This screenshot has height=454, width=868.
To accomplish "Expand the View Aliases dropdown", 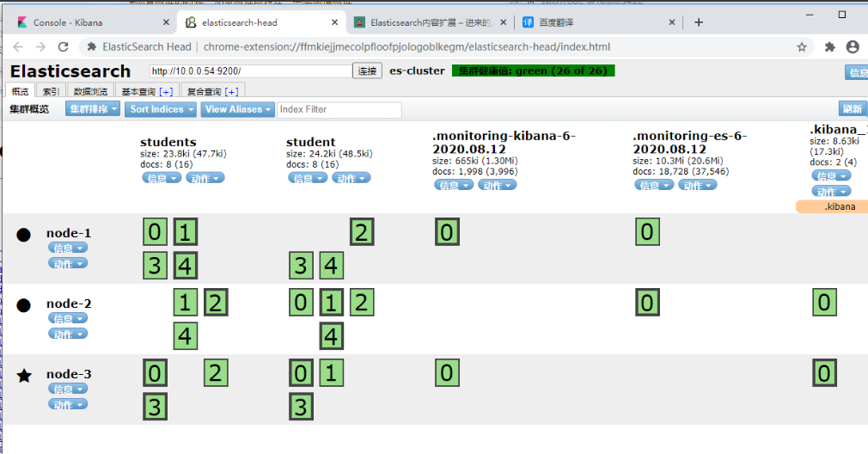I will 238,109.
